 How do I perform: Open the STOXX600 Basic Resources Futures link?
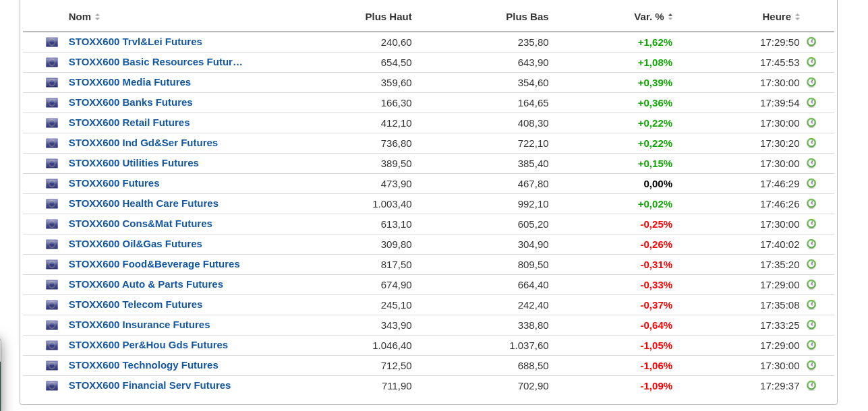(155, 62)
